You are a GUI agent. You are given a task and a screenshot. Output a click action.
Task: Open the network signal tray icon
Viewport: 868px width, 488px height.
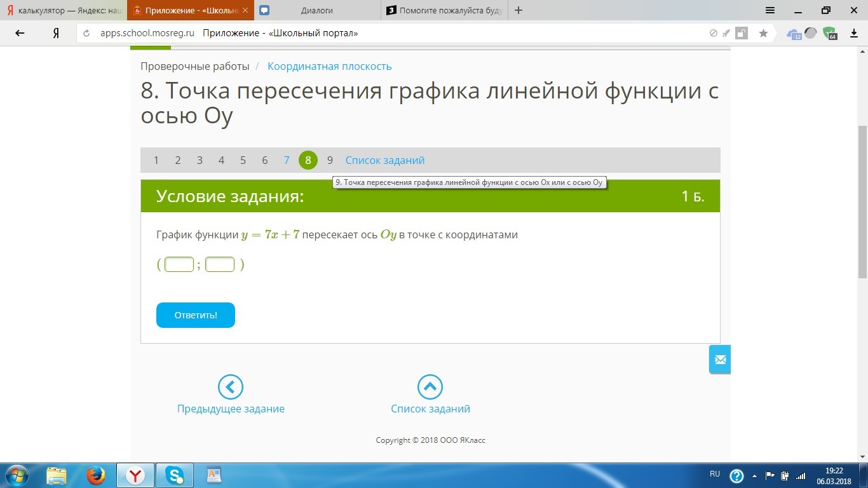click(x=801, y=475)
